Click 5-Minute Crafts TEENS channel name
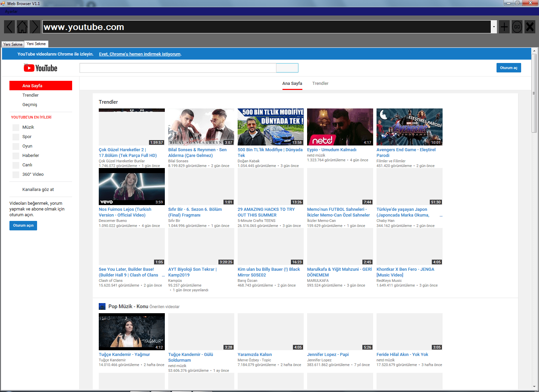This screenshot has height=392, width=539. point(257,221)
